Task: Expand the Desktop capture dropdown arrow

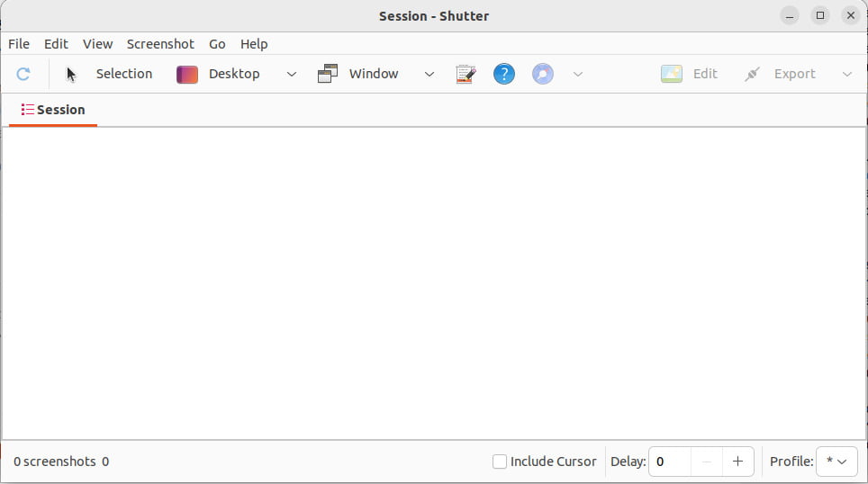Action: (x=291, y=74)
